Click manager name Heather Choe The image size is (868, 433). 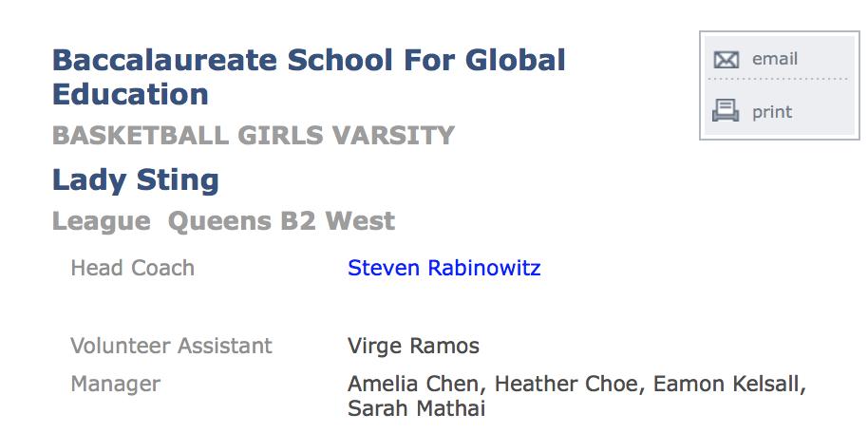pyautogui.click(x=566, y=384)
